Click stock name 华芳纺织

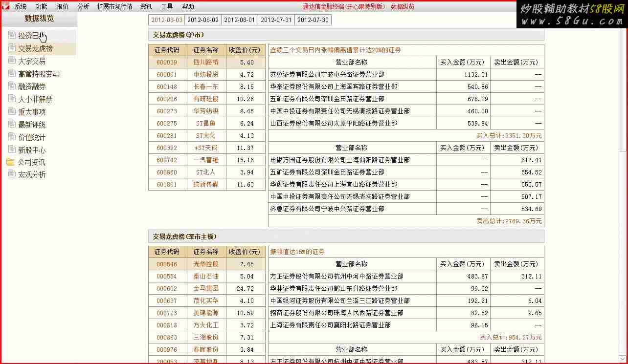coord(206,111)
